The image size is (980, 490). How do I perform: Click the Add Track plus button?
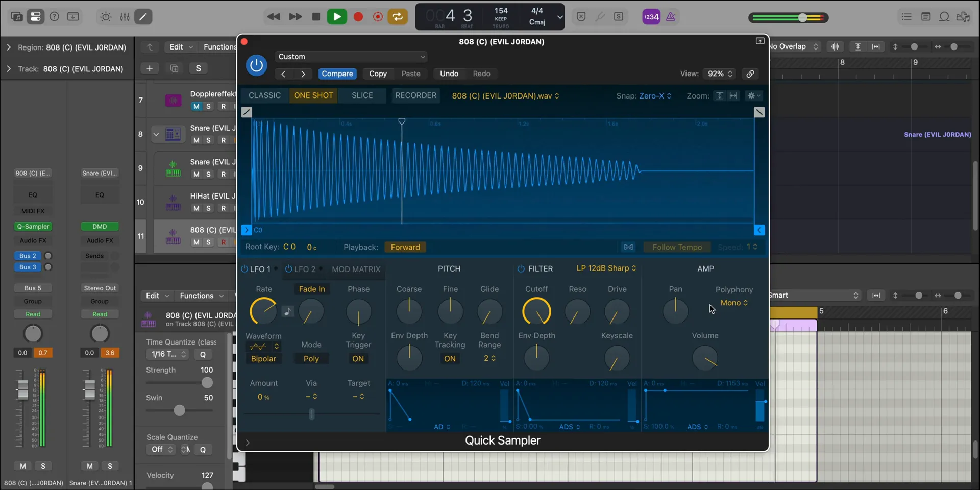pos(150,68)
